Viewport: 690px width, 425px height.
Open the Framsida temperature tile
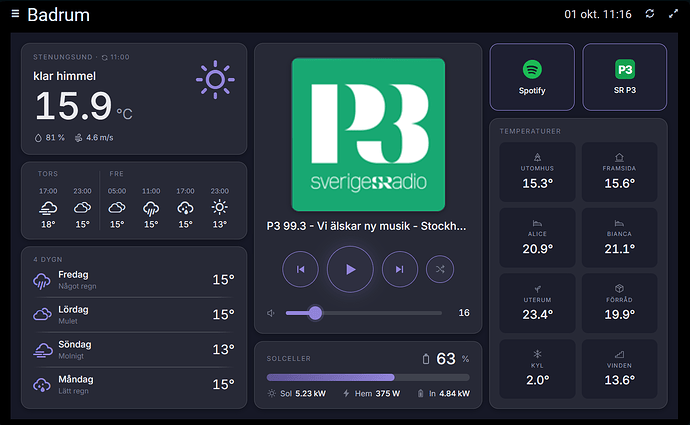tap(619, 172)
